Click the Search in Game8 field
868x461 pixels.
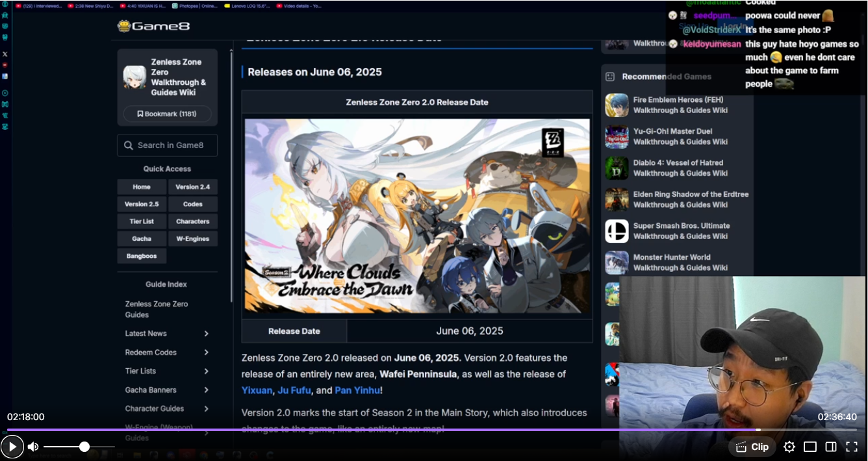coord(167,145)
